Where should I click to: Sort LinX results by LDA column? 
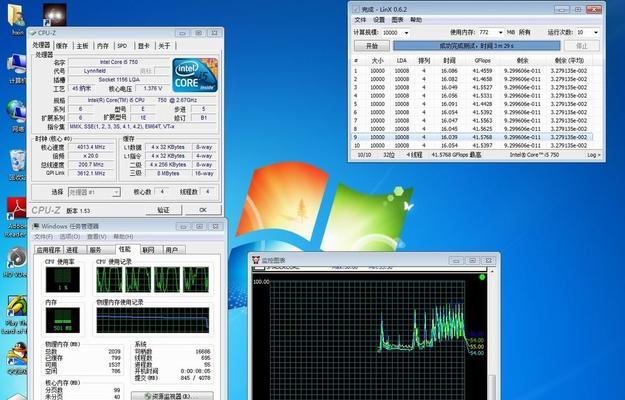point(401,61)
